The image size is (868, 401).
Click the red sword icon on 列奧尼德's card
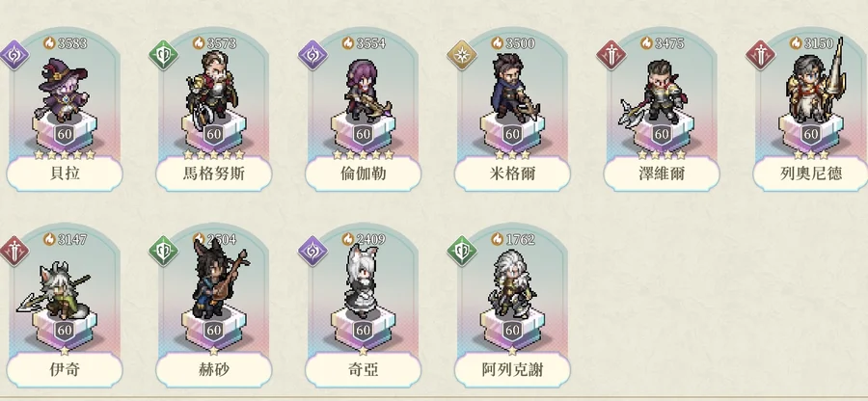click(x=761, y=55)
